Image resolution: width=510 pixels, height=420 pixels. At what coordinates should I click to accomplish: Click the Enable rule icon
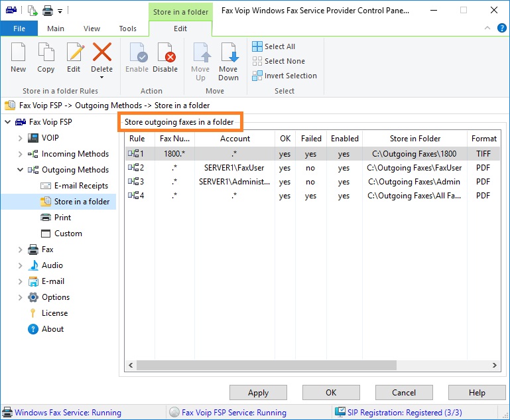138,52
